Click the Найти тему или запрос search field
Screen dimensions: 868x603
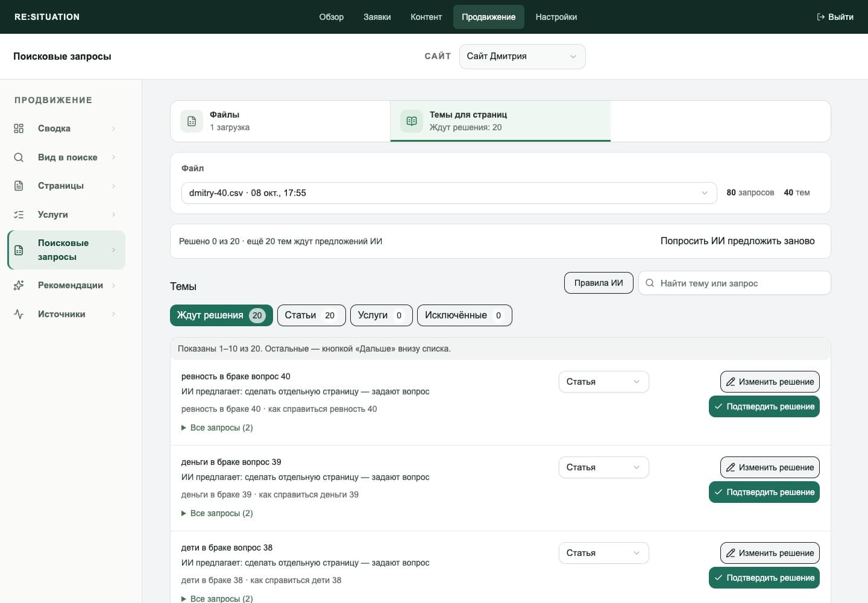[x=734, y=283]
